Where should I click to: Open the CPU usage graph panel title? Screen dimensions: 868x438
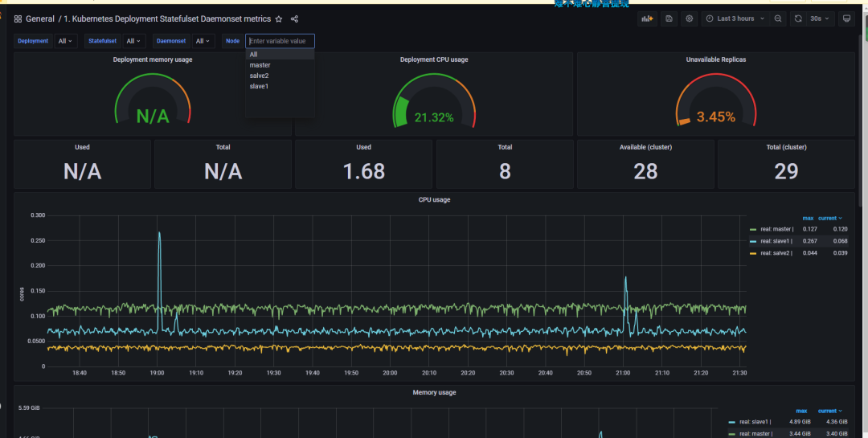[x=434, y=199]
